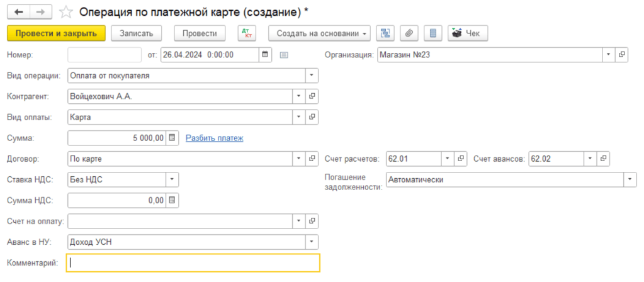
Task: Open Организация record with the open icon
Action: [621, 55]
